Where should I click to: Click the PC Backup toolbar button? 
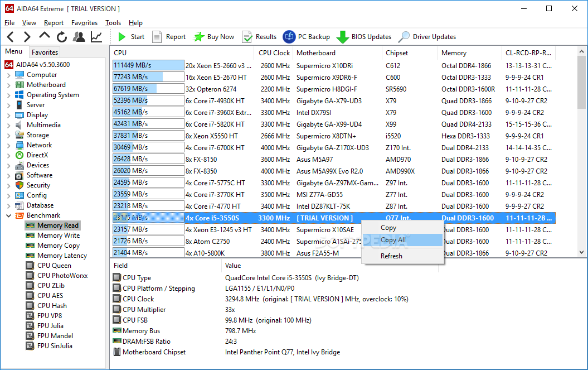306,37
